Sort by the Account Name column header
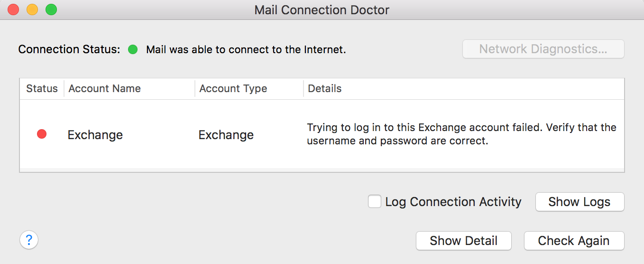The width and height of the screenshot is (644, 264). coord(105,89)
